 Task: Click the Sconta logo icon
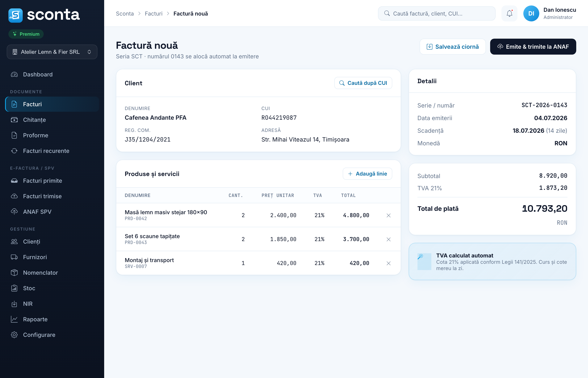16,16
